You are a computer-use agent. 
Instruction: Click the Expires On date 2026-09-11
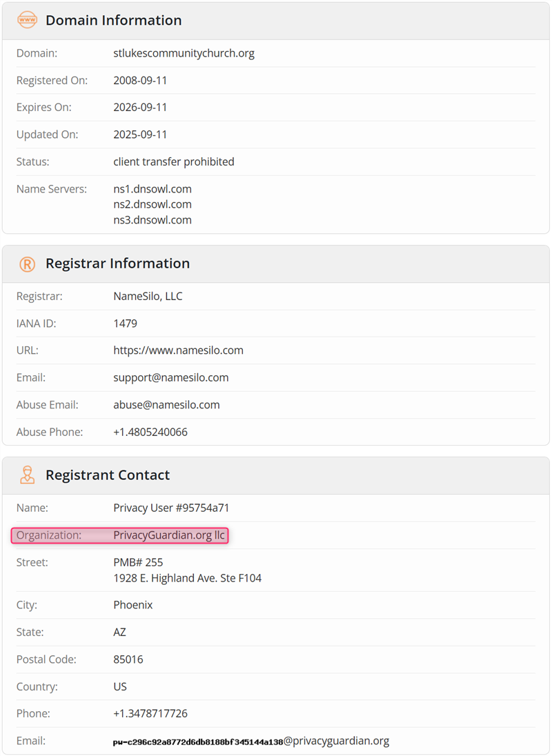click(x=140, y=108)
